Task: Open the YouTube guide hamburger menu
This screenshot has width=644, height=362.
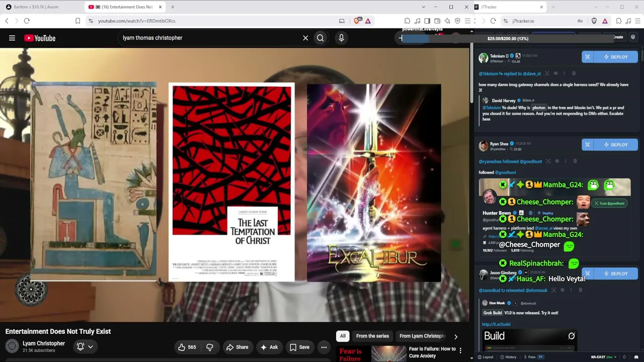Action: click(x=12, y=38)
